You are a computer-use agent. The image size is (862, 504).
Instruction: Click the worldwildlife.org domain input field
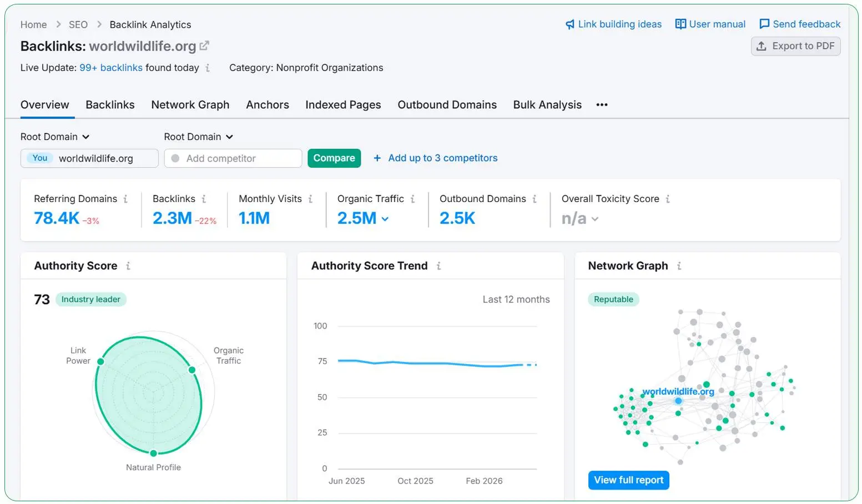pyautogui.click(x=89, y=158)
